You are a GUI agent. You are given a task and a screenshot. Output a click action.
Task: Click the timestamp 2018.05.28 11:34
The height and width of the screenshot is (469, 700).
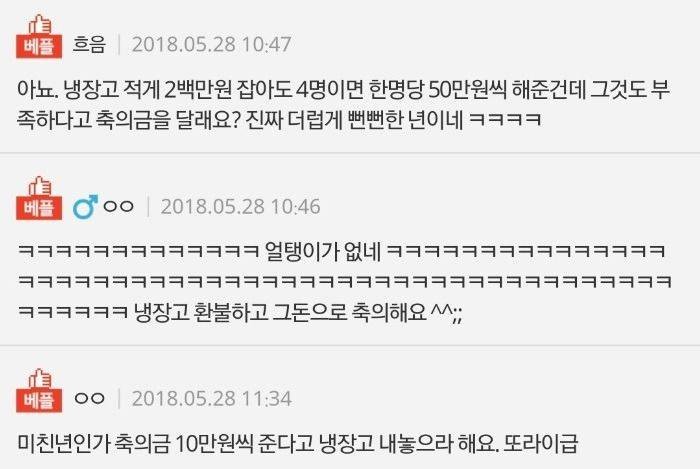[x=212, y=398]
